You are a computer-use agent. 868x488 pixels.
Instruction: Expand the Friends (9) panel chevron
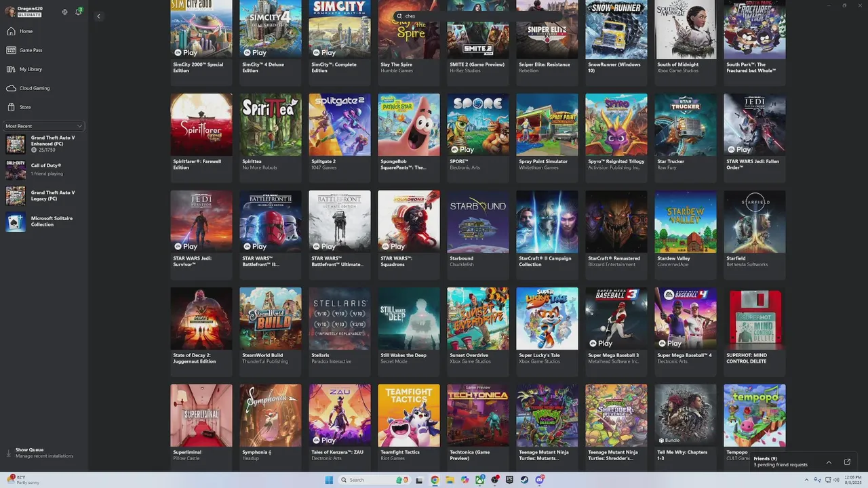[829, 462]
